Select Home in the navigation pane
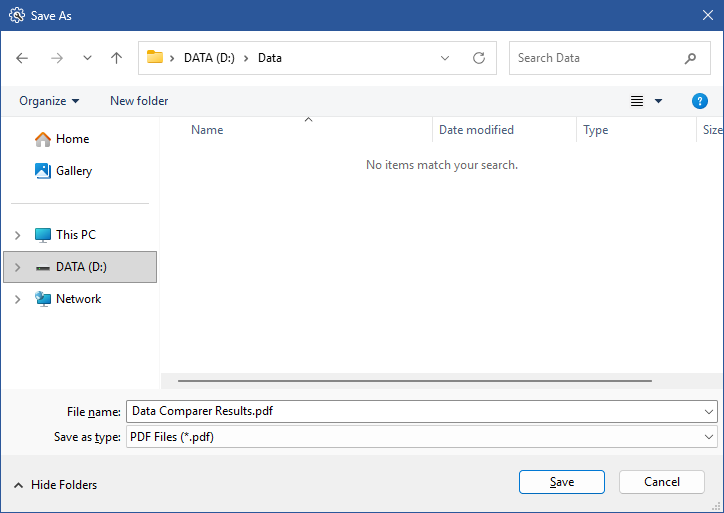Screen dimensions: 724x513 [72, 139]
